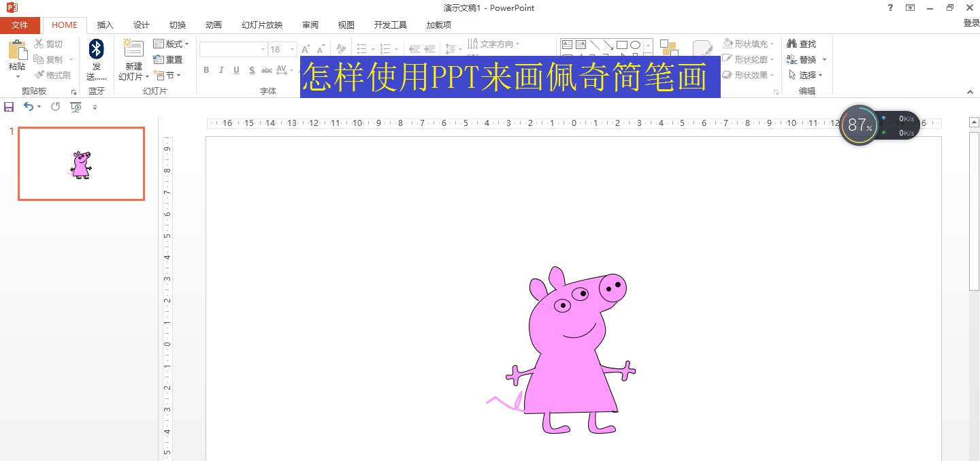Screen dimensions: 980x461
Task: Customize quick access toolbar dropdown
Action: point(95,107)
